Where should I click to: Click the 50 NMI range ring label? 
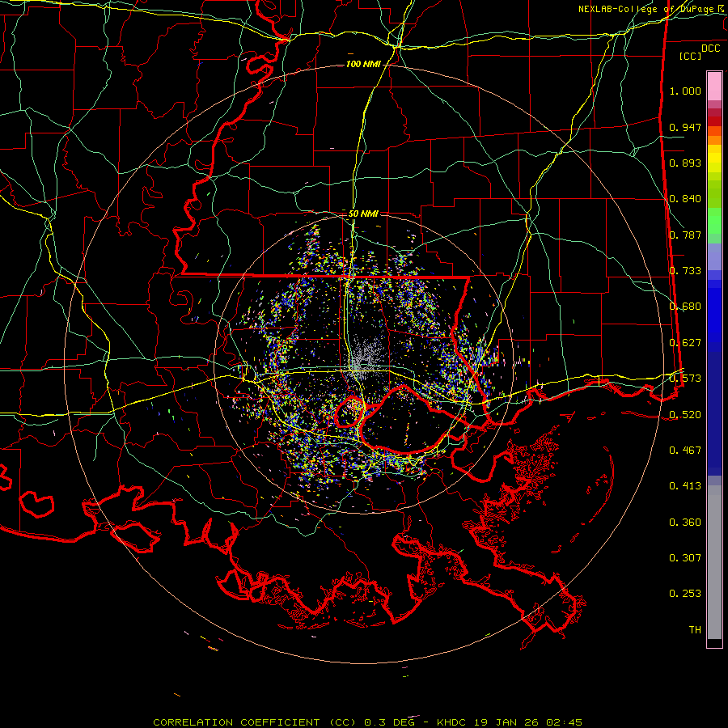(x=363, y=214)
